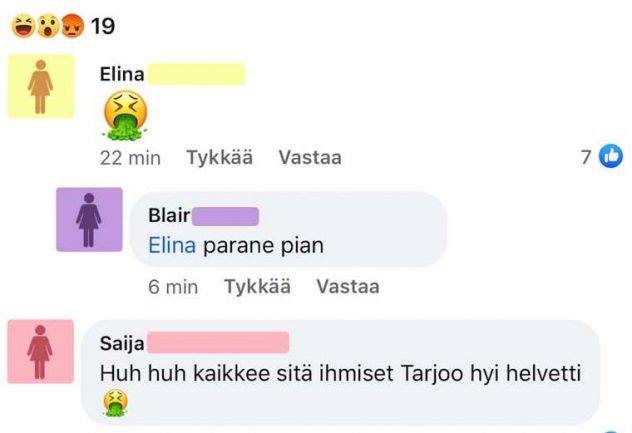Reply to Elina's comment with Vastaa

[x=310, y=157]
